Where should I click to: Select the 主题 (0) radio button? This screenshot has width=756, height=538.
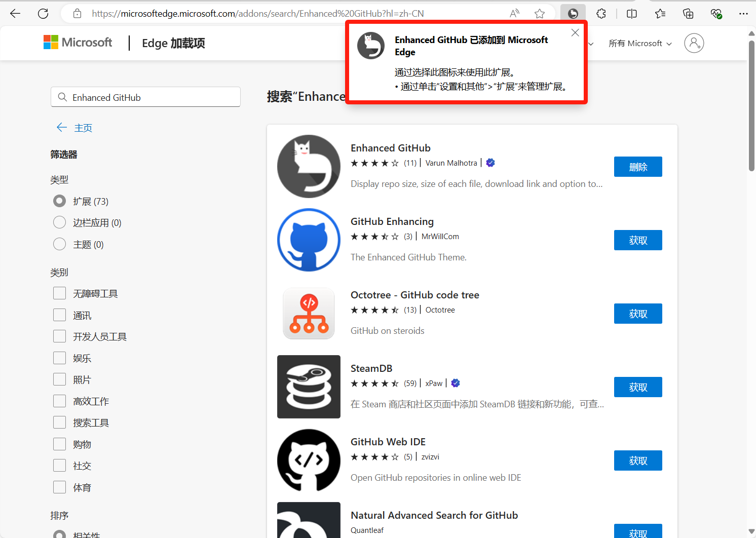[x=60, y=244]
